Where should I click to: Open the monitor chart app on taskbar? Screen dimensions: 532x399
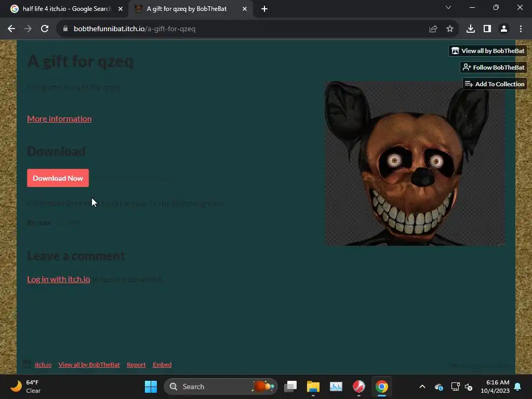tap(336, 387)
